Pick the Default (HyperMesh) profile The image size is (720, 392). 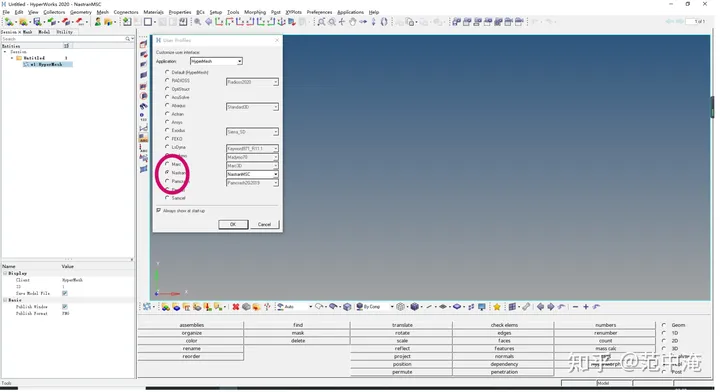point(167,72)
